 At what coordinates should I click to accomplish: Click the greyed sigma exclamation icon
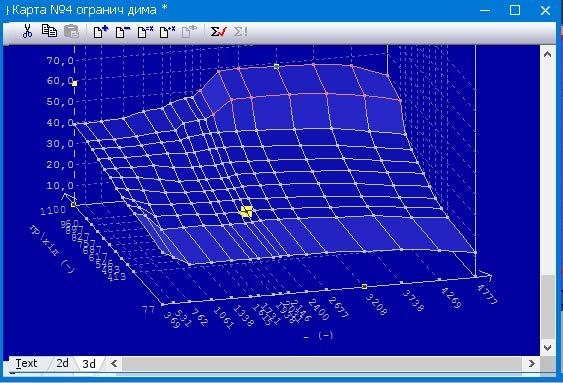click(x=240, y=32)
